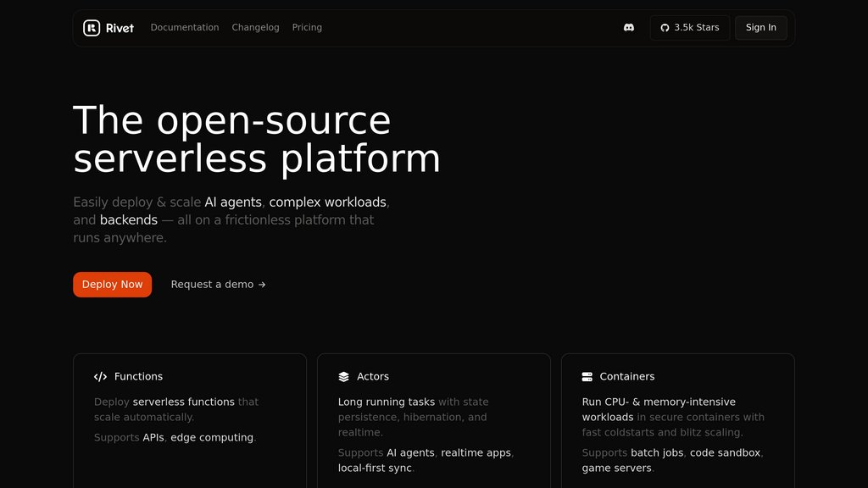
Task: Click the Rivet brand name text
Action: (120, 28)
